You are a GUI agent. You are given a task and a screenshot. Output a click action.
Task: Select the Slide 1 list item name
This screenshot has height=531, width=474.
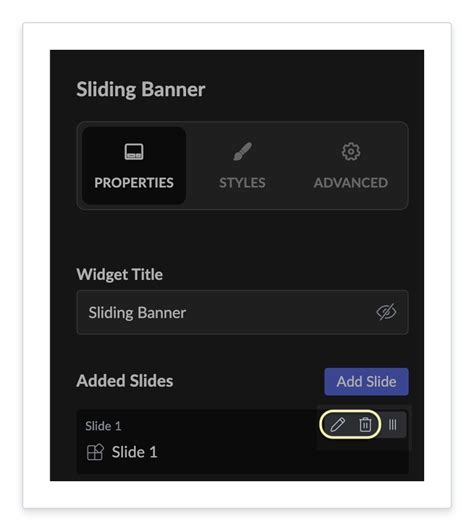[x=134, y=452]
